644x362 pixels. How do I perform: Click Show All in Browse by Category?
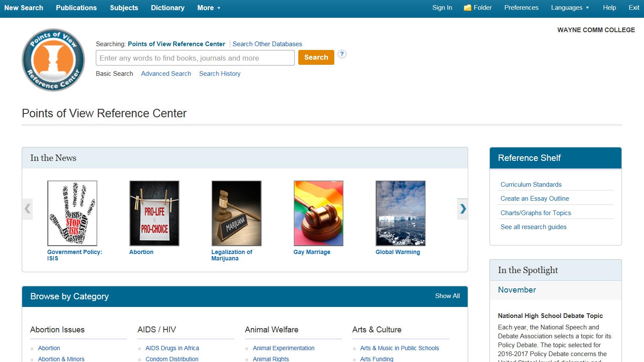coord(447,296)
